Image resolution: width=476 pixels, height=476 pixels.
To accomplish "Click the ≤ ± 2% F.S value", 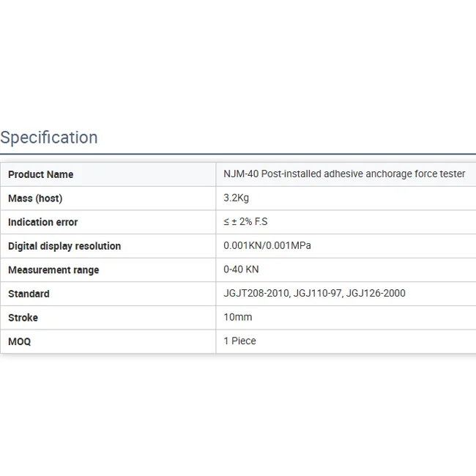I will [x=245, y=222].
